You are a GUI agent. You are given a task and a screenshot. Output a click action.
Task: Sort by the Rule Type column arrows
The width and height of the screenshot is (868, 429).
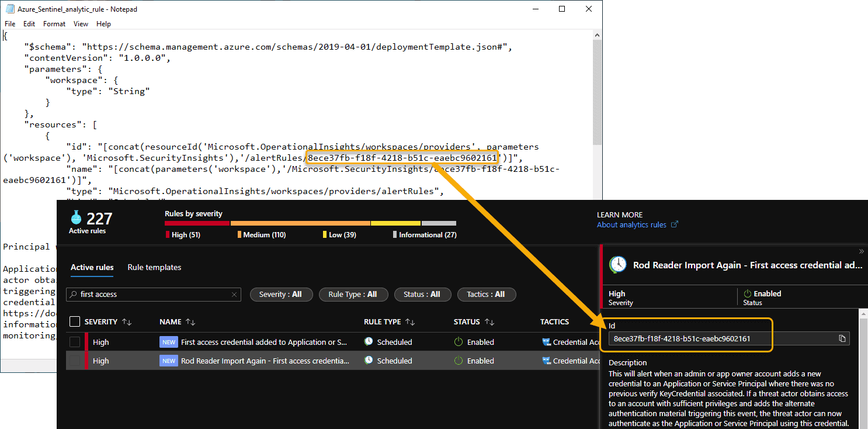click(x=410, y=322)
